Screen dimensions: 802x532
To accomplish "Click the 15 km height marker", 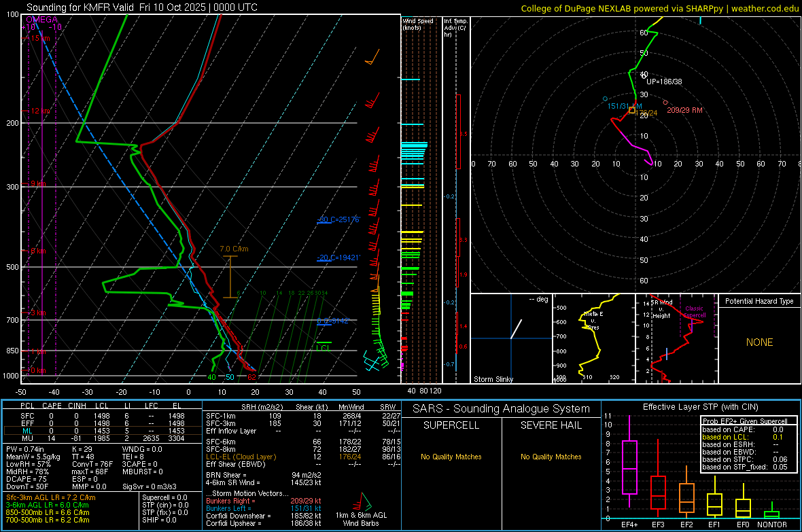I will [x=39, y=38].
